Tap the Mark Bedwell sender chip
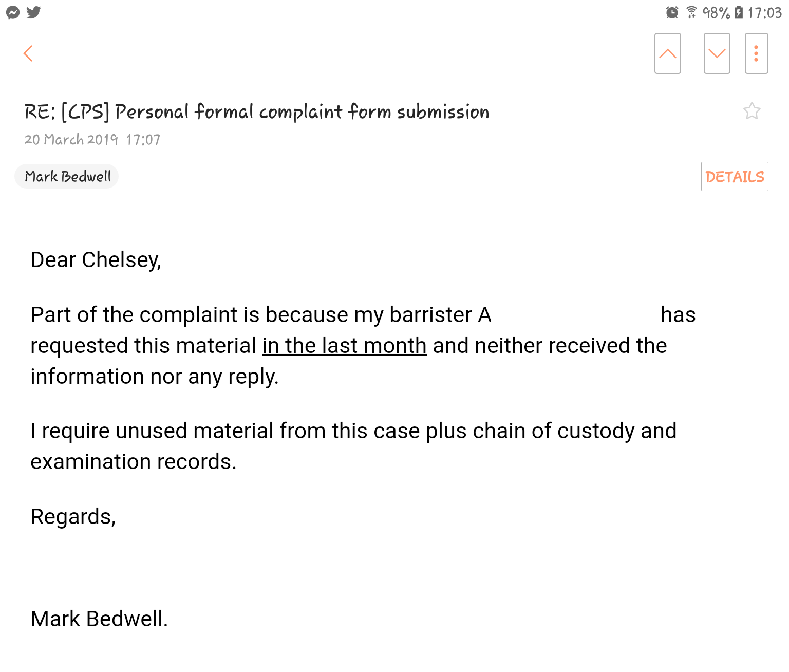Viewport: 789px width, 672px height. (x=67, y=177)
